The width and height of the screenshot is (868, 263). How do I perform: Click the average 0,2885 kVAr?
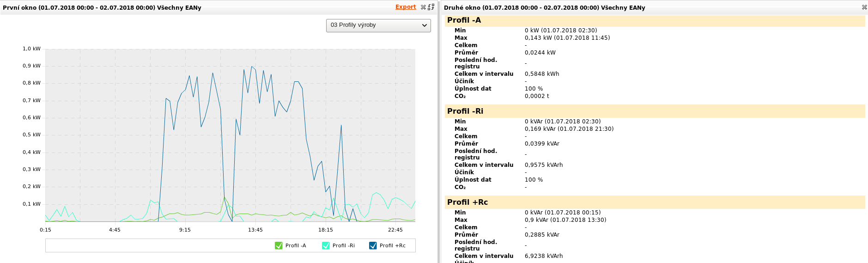pyautogui.click(x=542, y=235)
